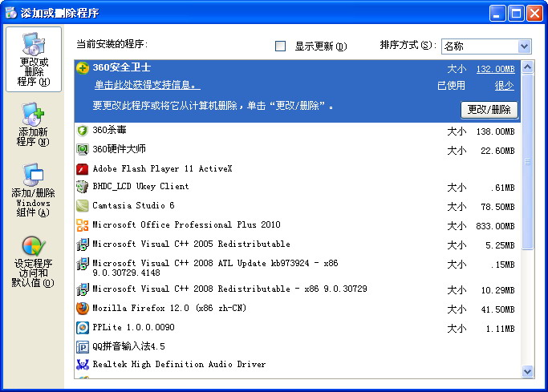Select Adobe Flash Player 11 ActiveX
Screen dimensions: 548x392
tap(297, 169)
